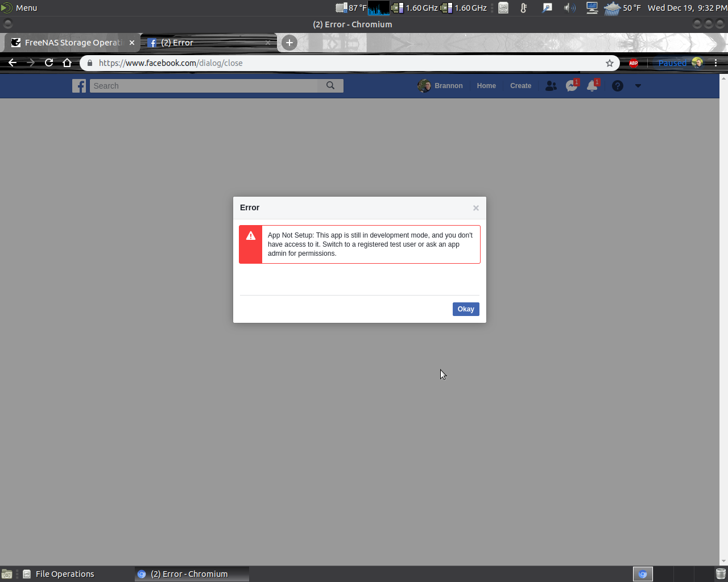
Task: Click the Okay button in the Error dialog
Action: [x=466, y=309]
